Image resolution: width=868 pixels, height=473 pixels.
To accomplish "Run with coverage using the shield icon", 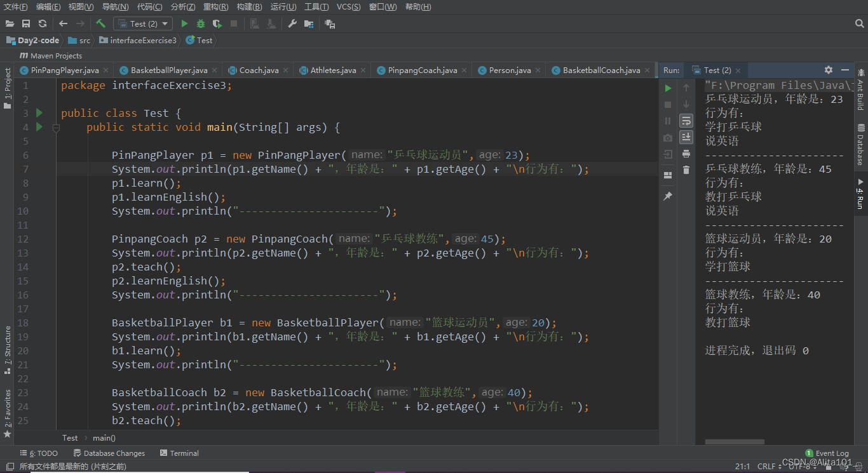I will tap(217, 23).
